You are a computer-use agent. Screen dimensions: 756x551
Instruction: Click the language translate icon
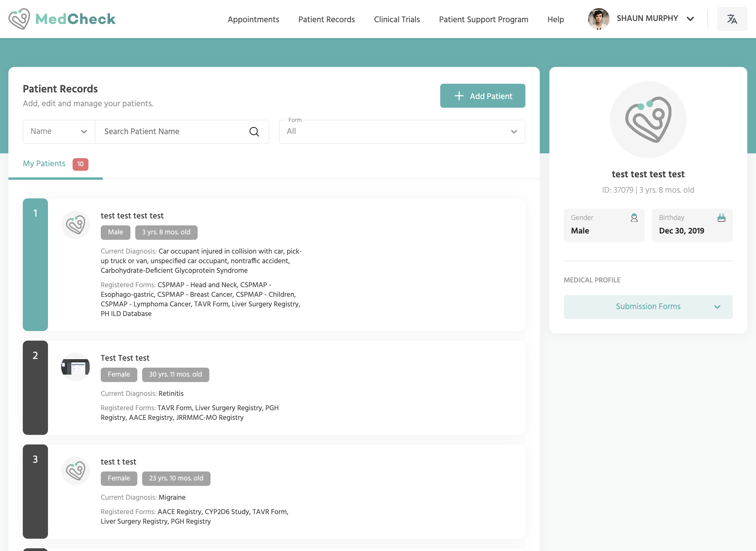pos(732,19)
